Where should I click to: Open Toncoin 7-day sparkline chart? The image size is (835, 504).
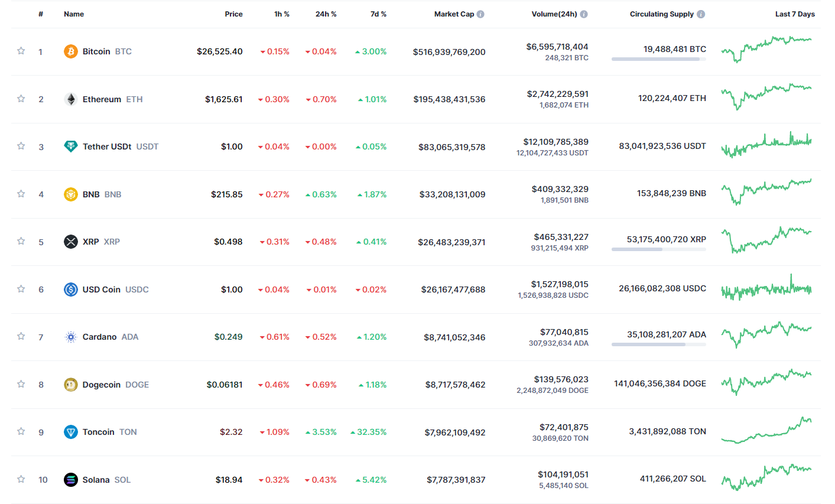click(766, 430)
